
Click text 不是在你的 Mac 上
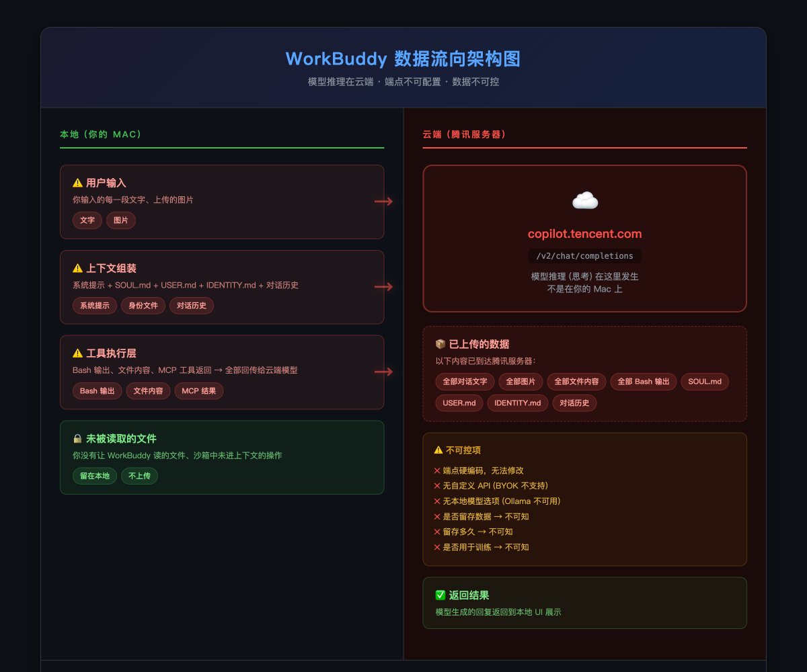point(585,289)
